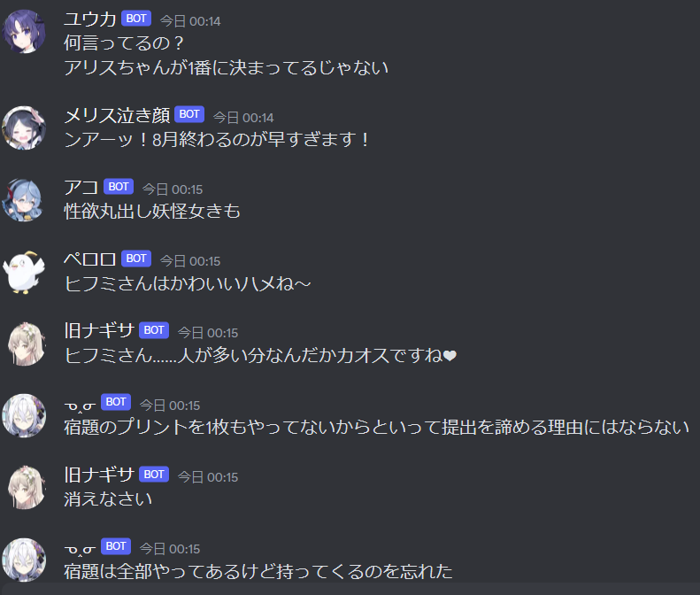Open the bottom white-haired bot avatar

(x=24, y=560)
